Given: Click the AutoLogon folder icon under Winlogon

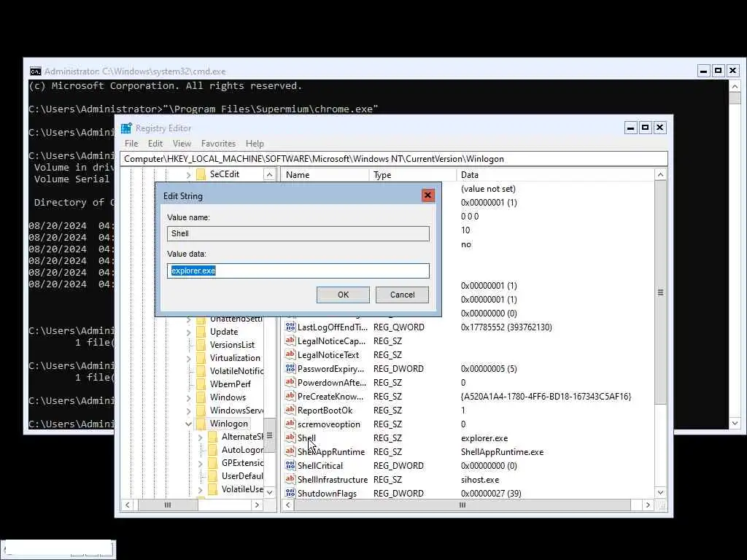Looking at the screenshot, I should [213, 449].
